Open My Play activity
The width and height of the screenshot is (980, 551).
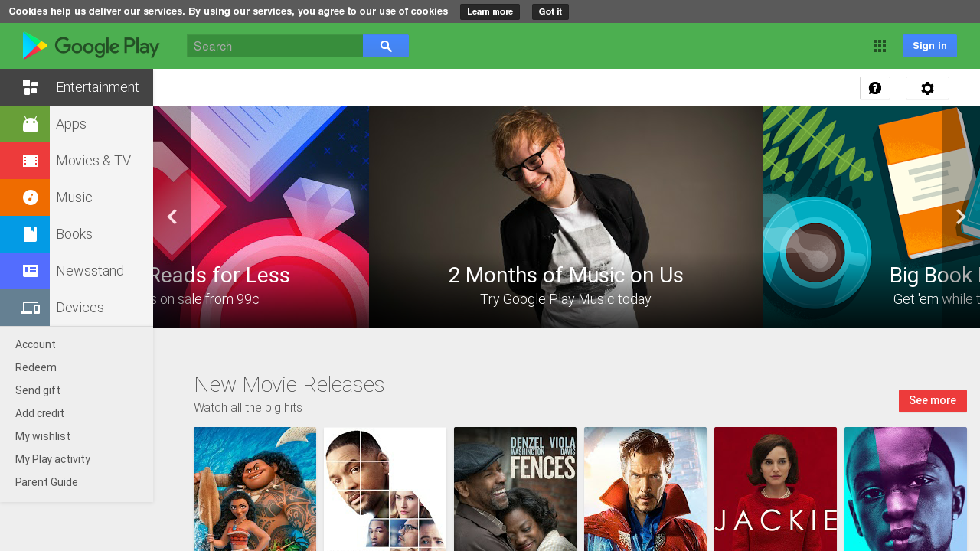click(53, 459)
